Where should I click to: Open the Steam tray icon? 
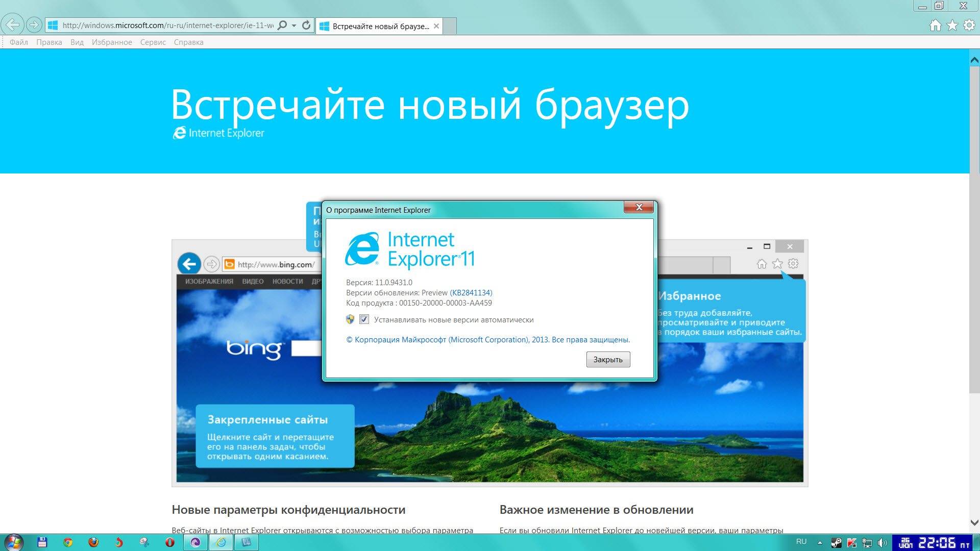click(x=836, y=542)
